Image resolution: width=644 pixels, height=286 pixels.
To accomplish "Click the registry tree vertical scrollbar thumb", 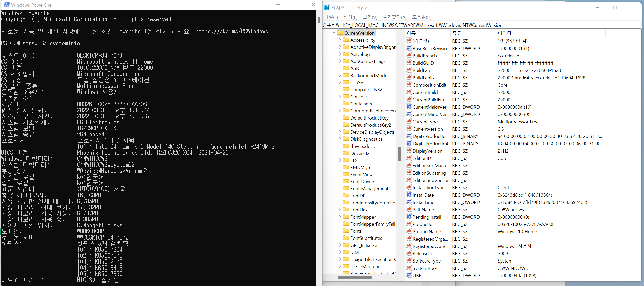I will click(x=399, y=154).
